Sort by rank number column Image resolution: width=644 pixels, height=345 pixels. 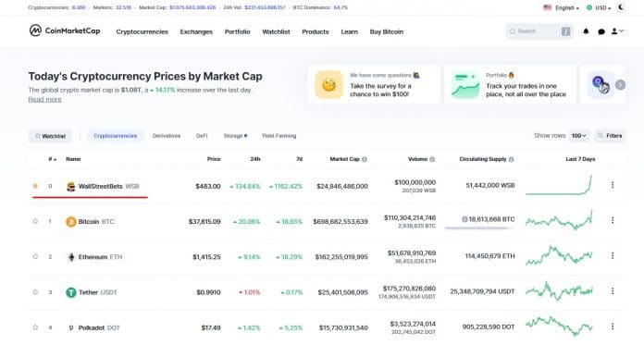pyautogui.click(x=52, y=159)
